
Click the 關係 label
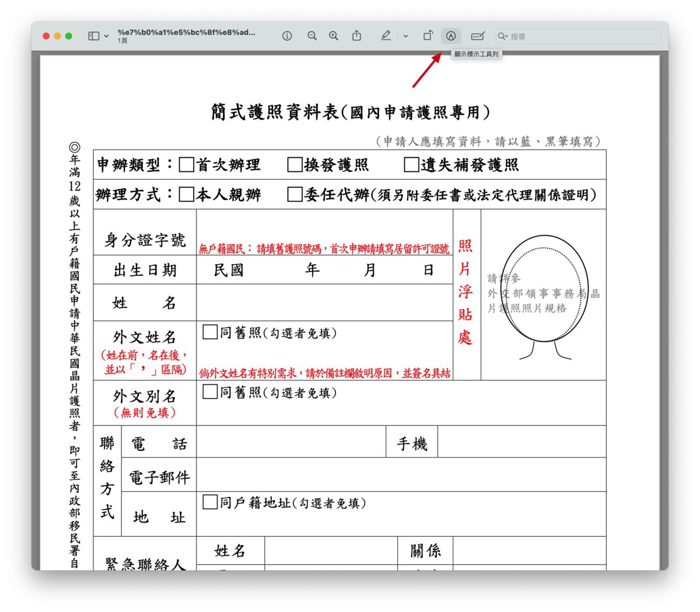(x=425, y=550)
